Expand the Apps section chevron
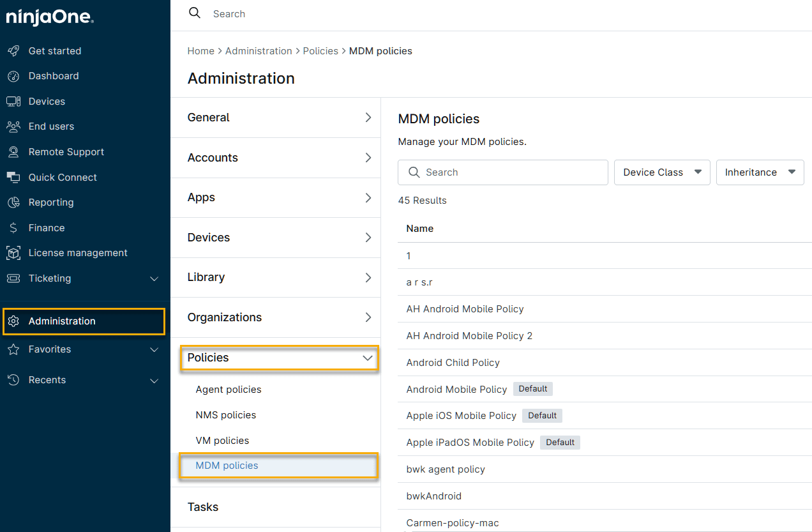 [368, 197]
